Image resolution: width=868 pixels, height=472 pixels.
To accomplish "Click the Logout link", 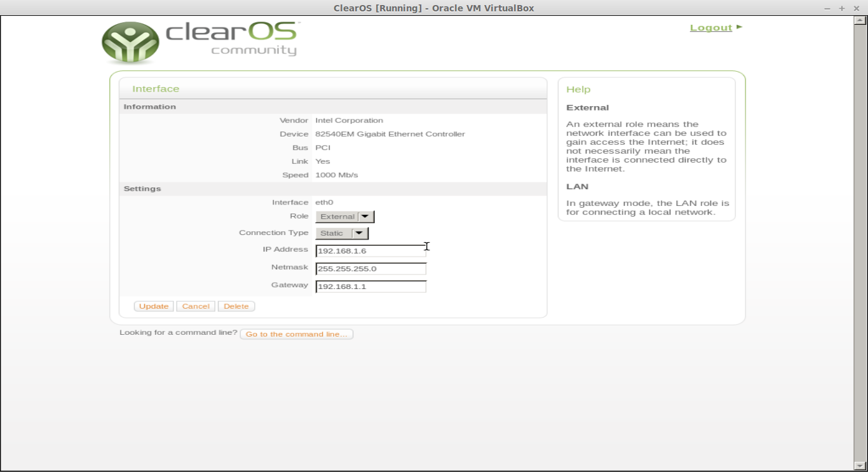I will click(x=711, y=27).
